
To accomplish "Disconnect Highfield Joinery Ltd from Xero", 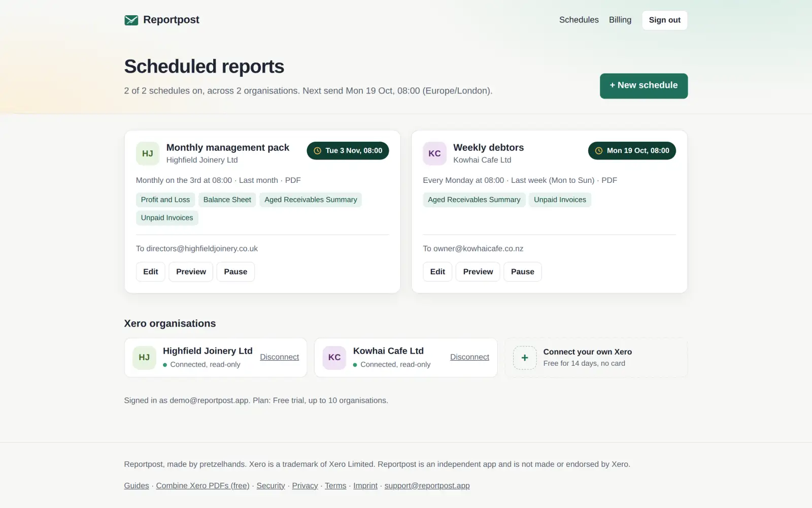I will click(x=280, y=357).
